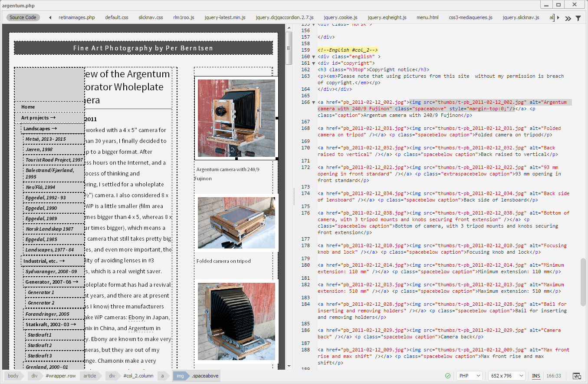588x384 pixels.
Task: Click extended black bellows camera thumbnail
Action: pyautogui.click(x=237, y=321)
